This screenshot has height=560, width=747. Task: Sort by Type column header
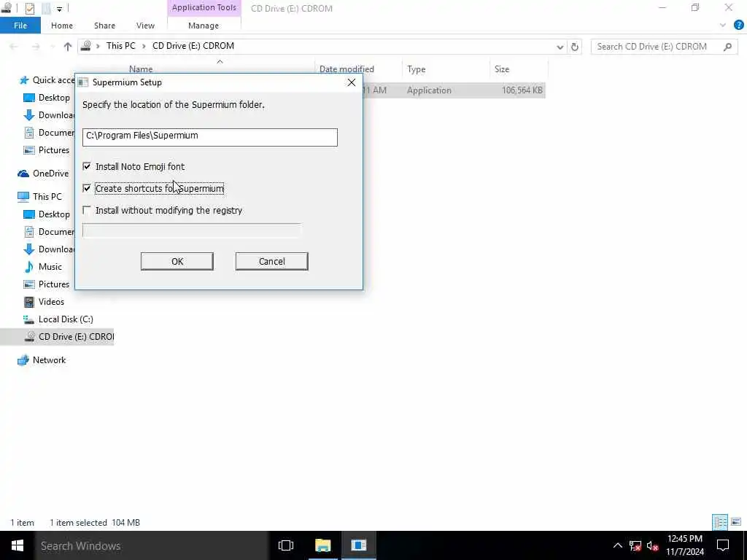tap(416, 69)
